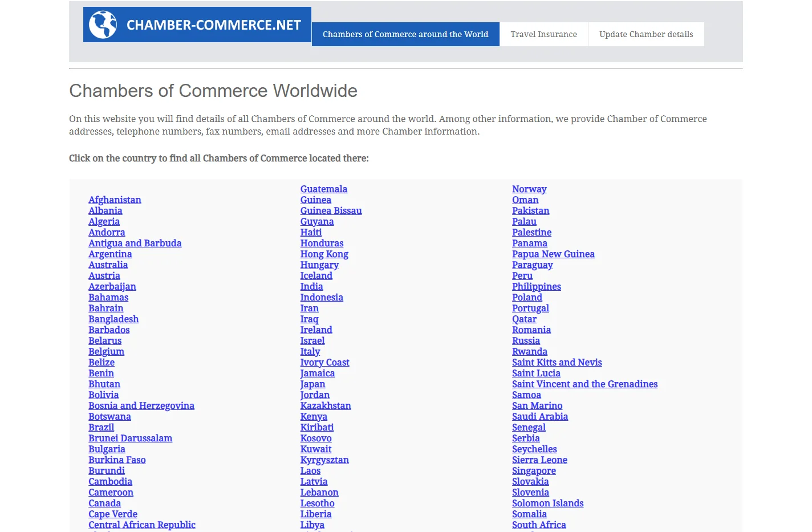Choose Seychelles in the list
This screenshot has width=812, height=532.
point(534,449)
